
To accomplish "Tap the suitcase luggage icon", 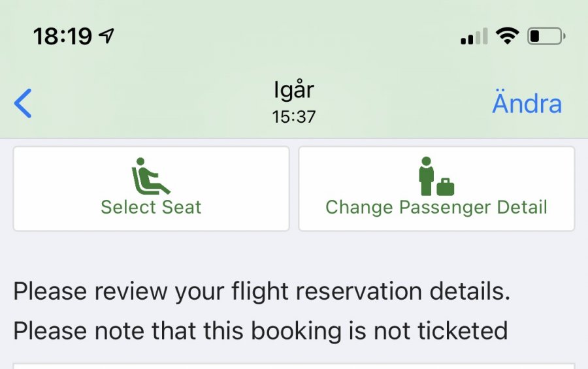I will tap(446, 187).
